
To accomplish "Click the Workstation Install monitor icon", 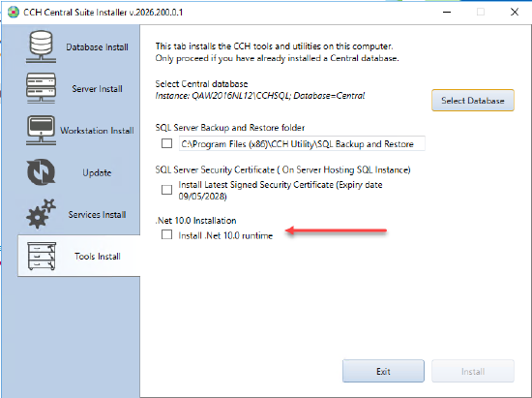I will (41, 130).
